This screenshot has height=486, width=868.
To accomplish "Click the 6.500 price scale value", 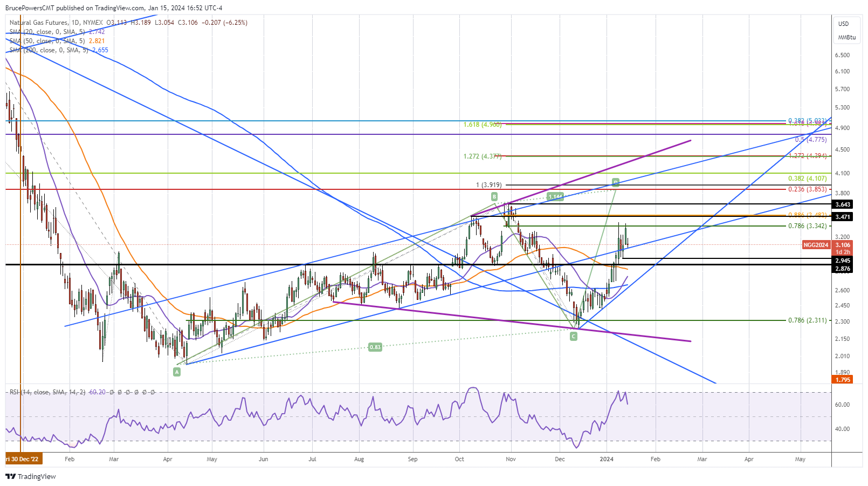I will click(842, 55).
